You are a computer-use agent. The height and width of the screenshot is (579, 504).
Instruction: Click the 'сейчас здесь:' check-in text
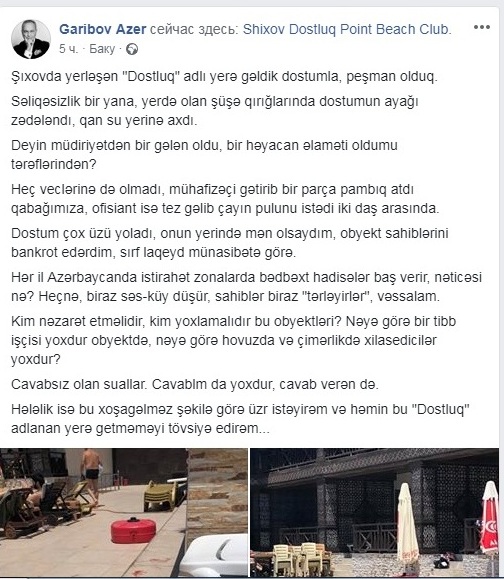tap(195, 29)
